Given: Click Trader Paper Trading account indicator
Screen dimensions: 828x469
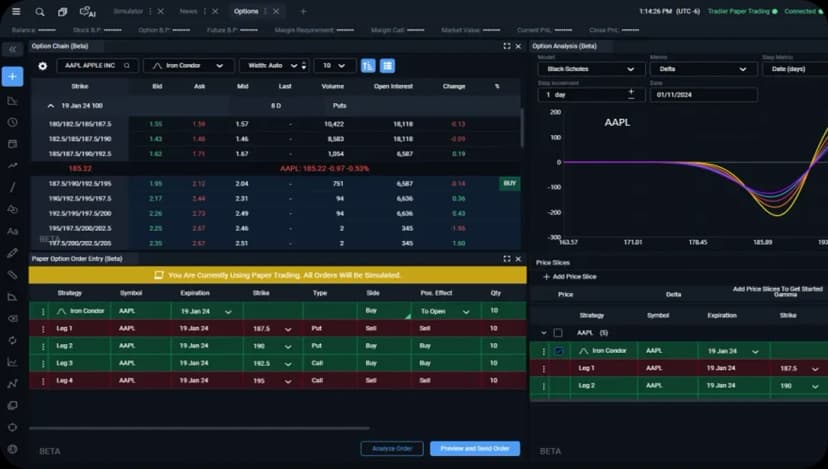Looking at the screenshot, I should (x=742, y=11).
